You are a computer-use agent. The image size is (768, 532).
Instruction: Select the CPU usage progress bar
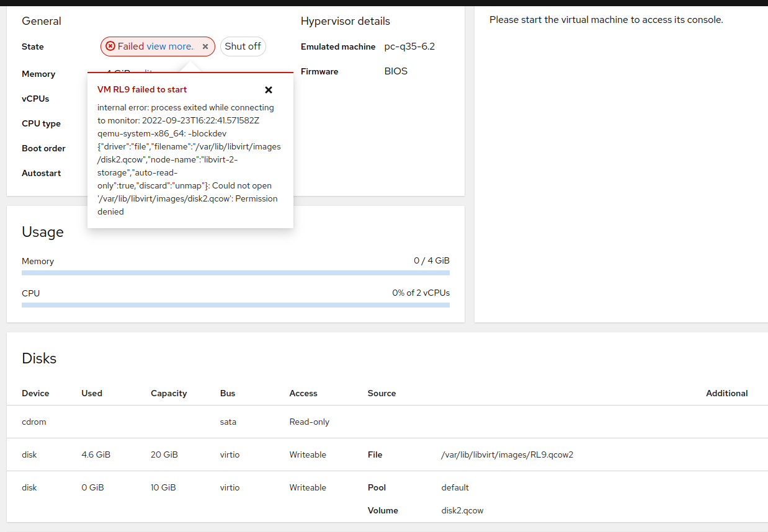click(236, 303)
